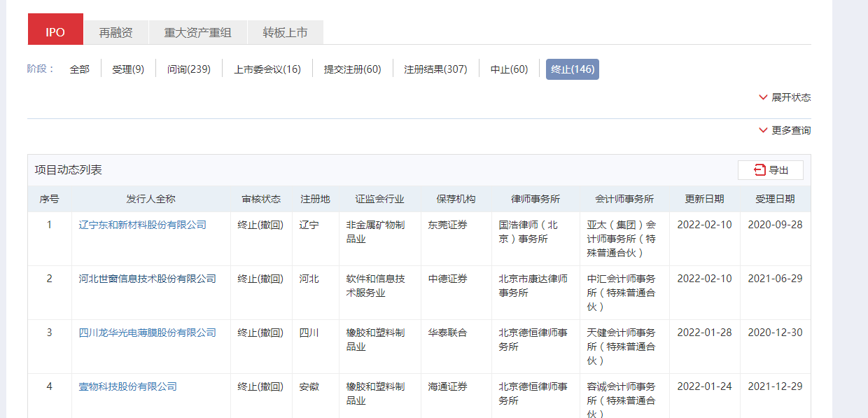Viewport: 868px width, 418px height.
Task: Open 河北世窗信息技术股份有限公司 link
Action: tap(148, 279)
